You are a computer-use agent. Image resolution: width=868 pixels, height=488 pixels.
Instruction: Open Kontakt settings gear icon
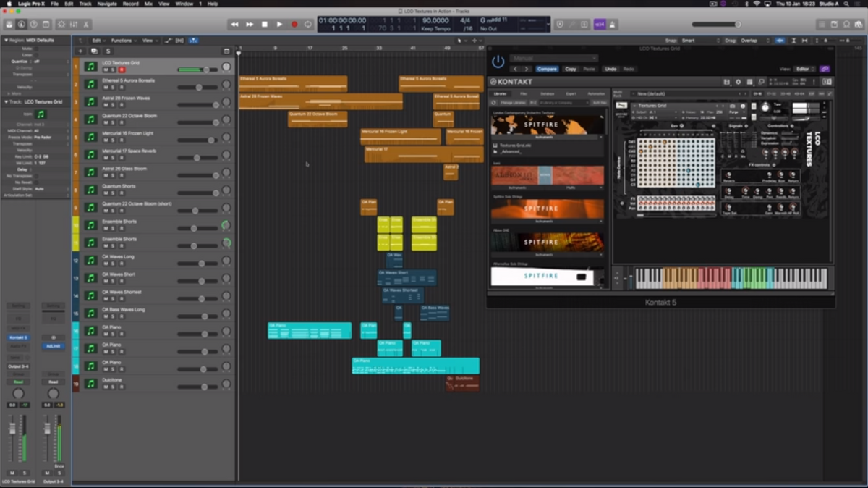click(738, 82)
